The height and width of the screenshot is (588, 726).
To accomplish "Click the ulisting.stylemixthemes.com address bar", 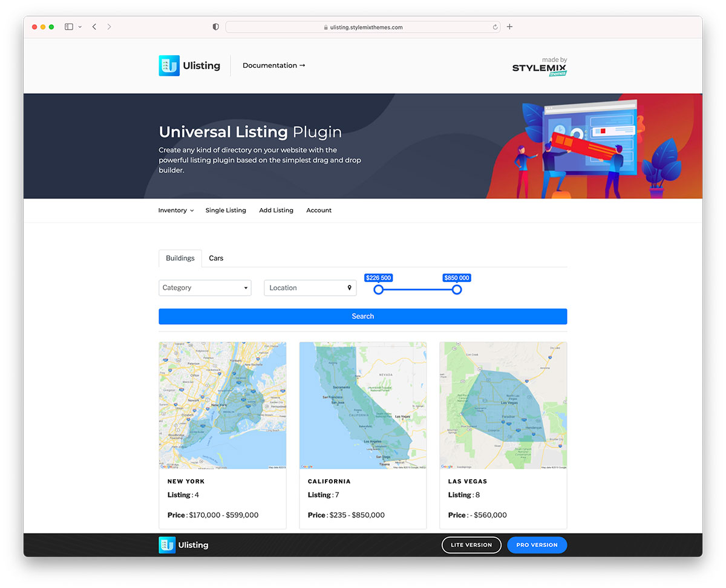I will [363, 27].
